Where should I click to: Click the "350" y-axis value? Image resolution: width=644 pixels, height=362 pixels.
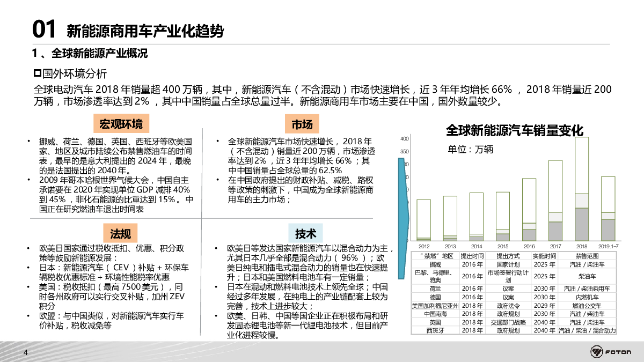(x=405, y=152)
